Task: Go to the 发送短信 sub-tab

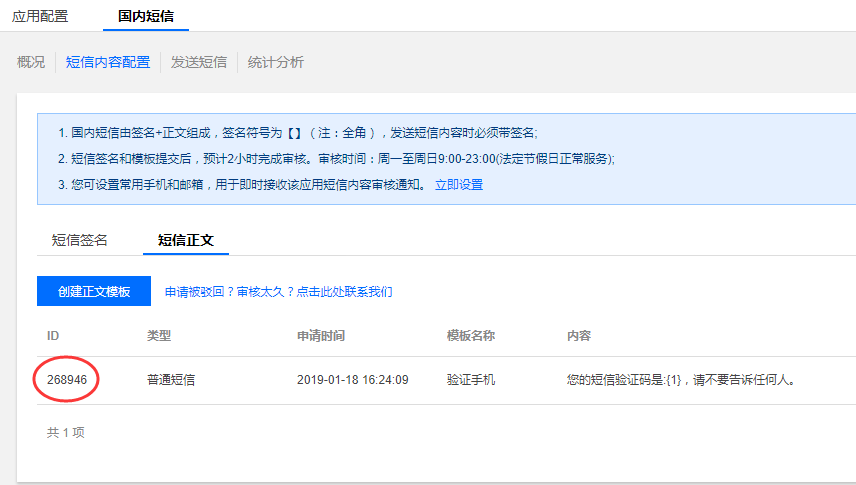Action: pos(199,62)
